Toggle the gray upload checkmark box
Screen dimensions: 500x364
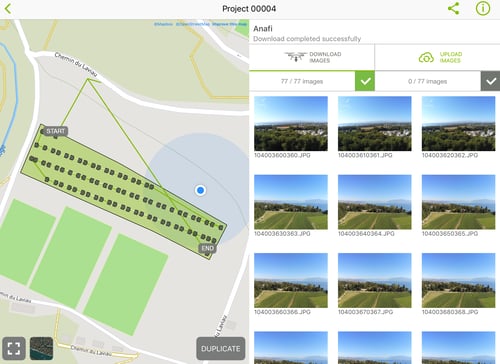pyautogui.click(x=490, y=81)
